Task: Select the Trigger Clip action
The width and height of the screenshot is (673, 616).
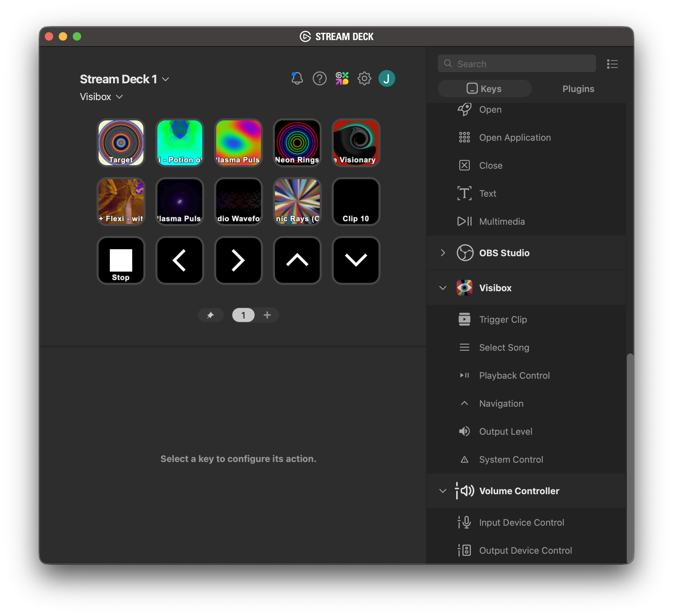Action: click(x=503, y=319)
